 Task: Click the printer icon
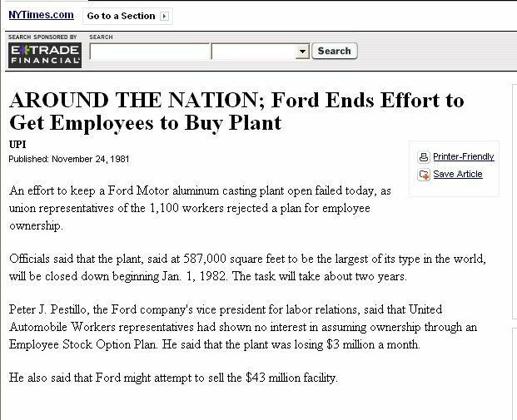pyautogui.click(x=424, y=157)
